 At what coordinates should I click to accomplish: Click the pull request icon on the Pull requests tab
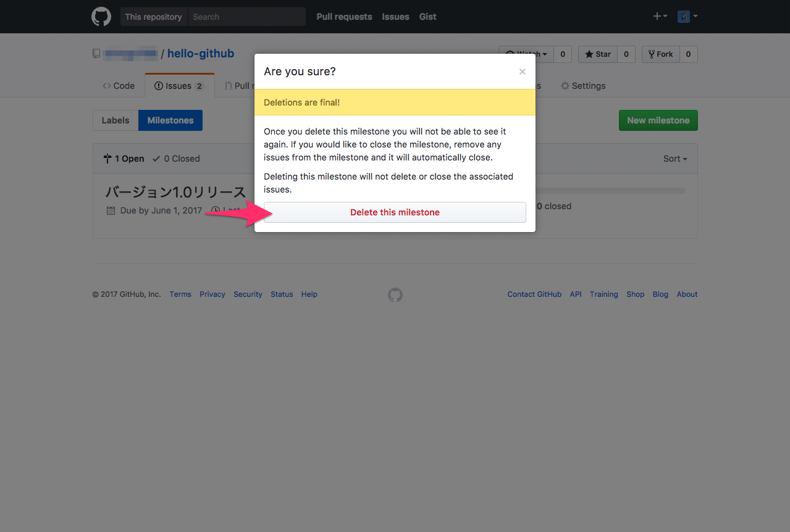point(227,86)
